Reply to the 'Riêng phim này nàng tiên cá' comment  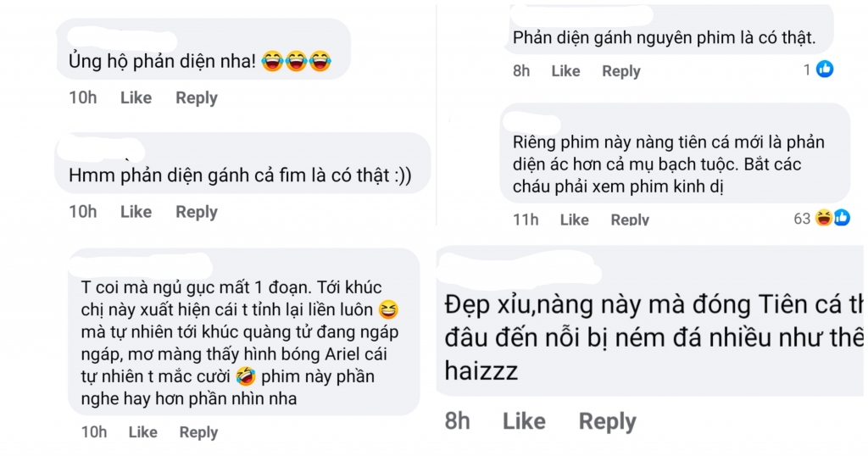point(630,220)
